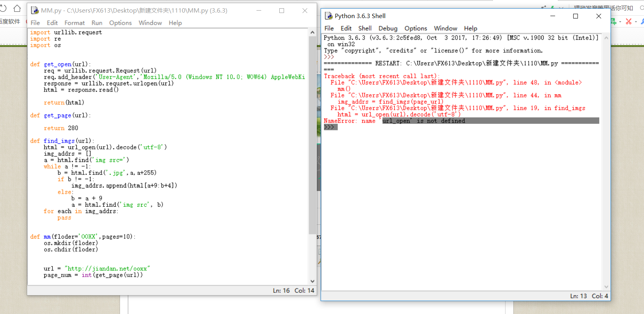The image size is (644, 314).
Task: Open the Run menu in the MM.py editor
Action: [97, 23]
